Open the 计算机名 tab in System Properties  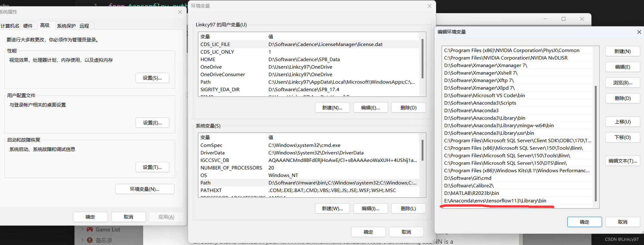pyautogui.click(x=10, y=26)
